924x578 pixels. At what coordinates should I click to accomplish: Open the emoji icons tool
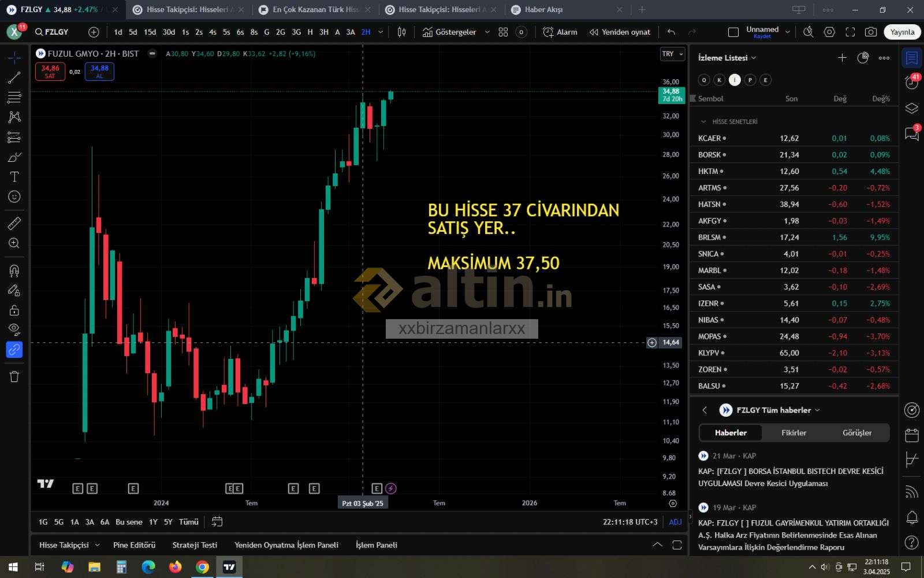pos(14,197)
